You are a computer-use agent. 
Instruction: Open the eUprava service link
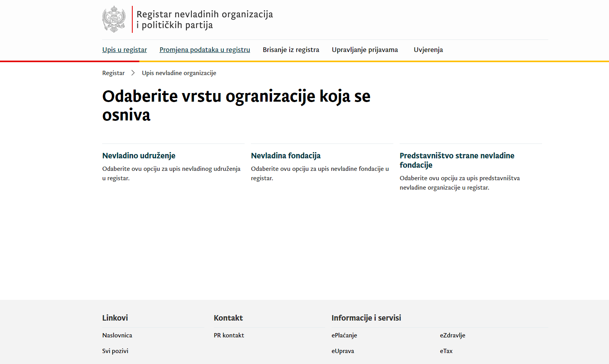342,351
